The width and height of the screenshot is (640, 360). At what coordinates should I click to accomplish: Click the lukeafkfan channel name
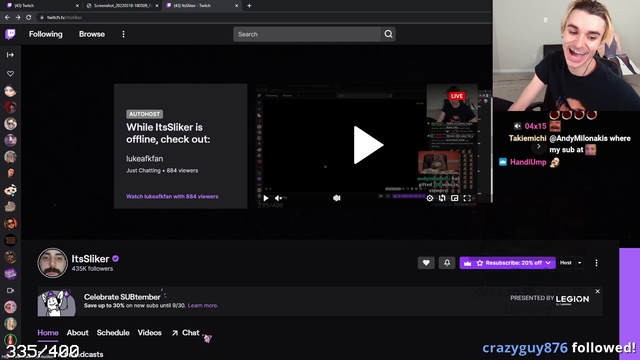(x=144, y=158)
